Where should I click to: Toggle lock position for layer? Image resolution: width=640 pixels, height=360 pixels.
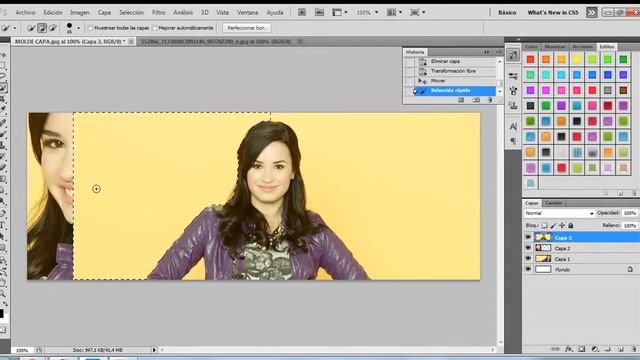562,225
